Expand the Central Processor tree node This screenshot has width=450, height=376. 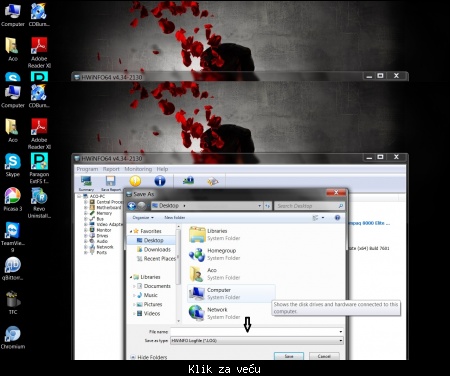86,202
